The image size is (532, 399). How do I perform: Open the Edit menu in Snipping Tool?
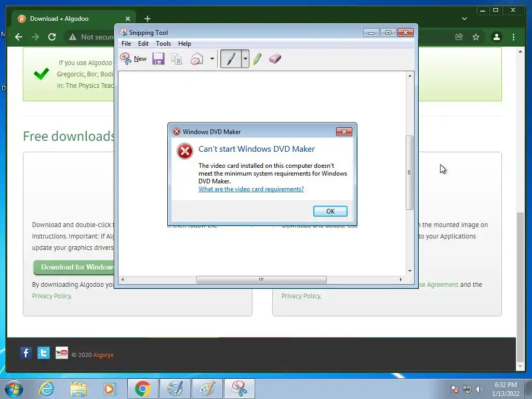point(143,44)
